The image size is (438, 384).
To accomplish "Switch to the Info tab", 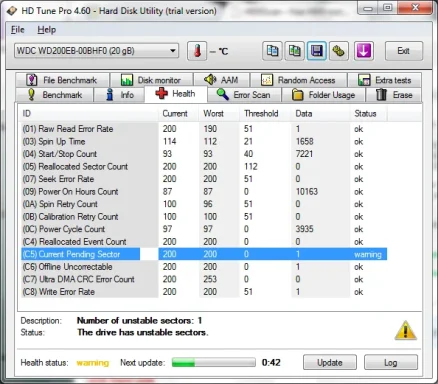I will click(119, 95).
